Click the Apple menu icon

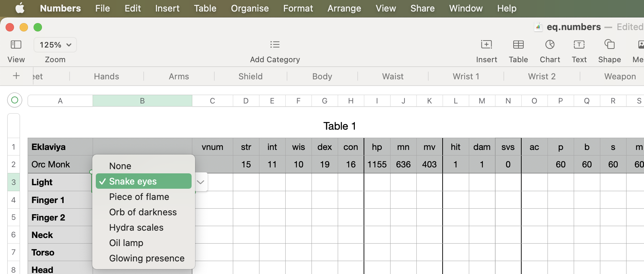pos(20,8)
